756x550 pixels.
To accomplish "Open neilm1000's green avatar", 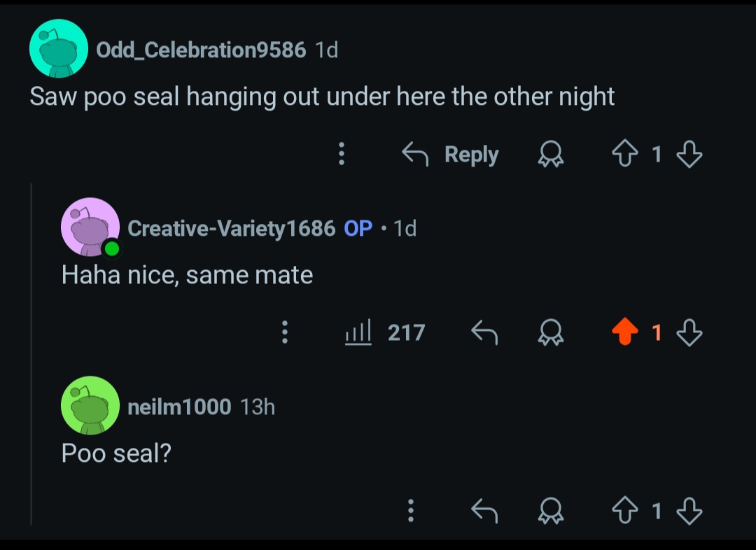I will point(90,405).
